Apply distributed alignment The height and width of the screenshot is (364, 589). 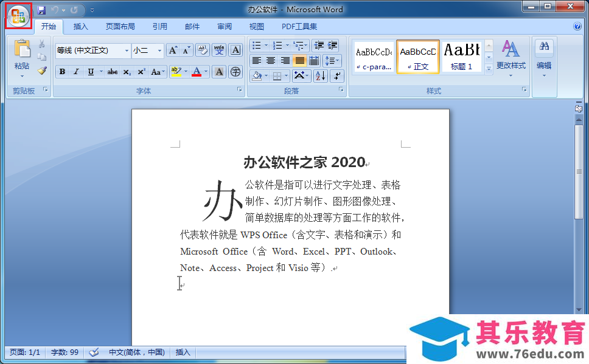tap(313, 60)
